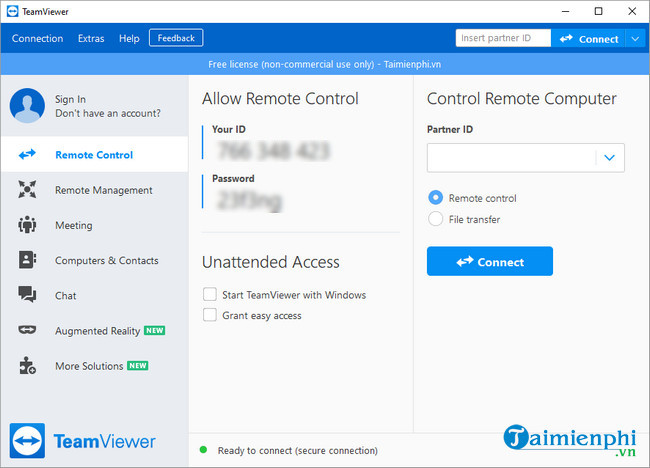Open the dropdown arrow next to top Connect
This screenshot has width=650, height=468.
click(635, 39)
